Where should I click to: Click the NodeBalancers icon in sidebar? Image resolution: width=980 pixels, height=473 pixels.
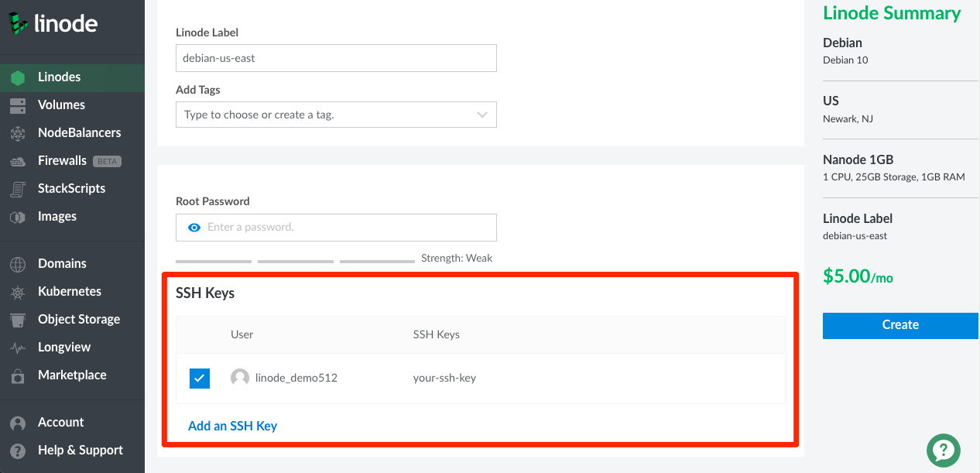[x=18, y=133]
